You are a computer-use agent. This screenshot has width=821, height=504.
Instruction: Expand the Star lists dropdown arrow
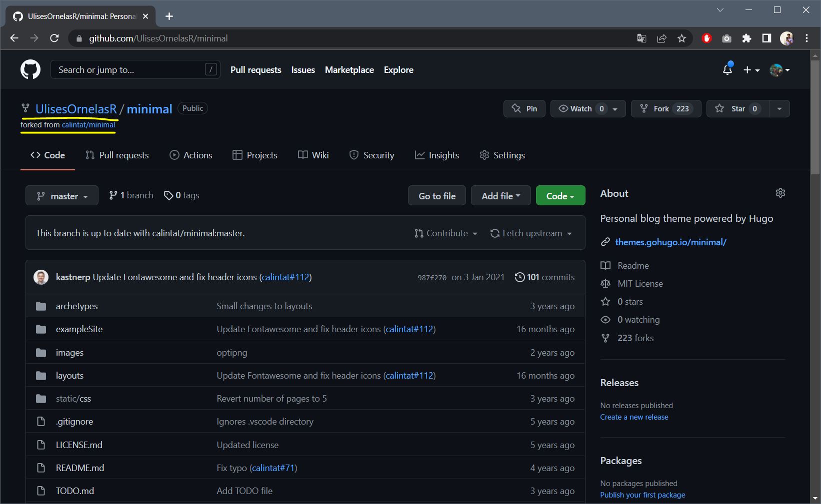pos(779,109)
